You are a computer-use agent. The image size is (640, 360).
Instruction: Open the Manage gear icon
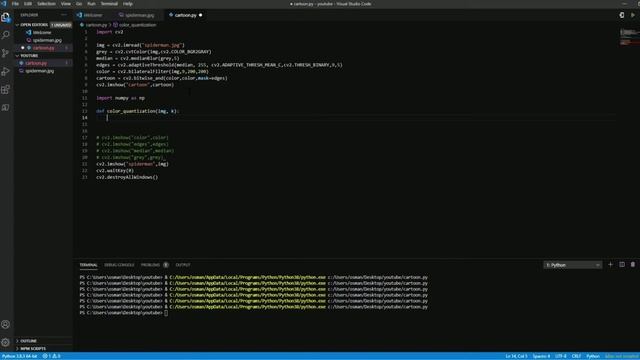click(6, 342)
